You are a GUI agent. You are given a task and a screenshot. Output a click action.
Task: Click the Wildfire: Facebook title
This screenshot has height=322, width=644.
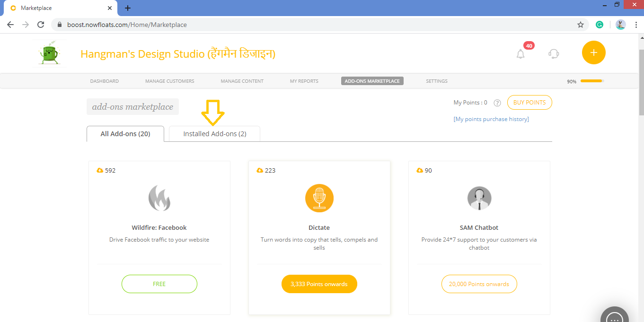click(x=159, y=227)
